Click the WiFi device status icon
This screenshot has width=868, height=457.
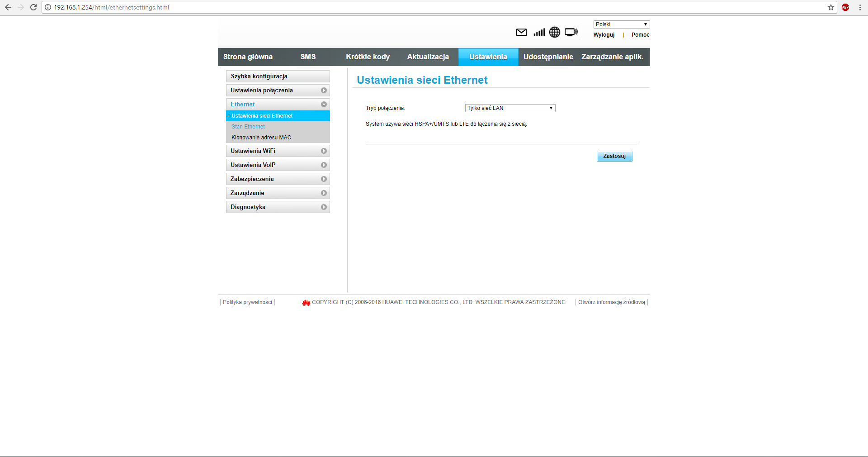click(571, 32)
